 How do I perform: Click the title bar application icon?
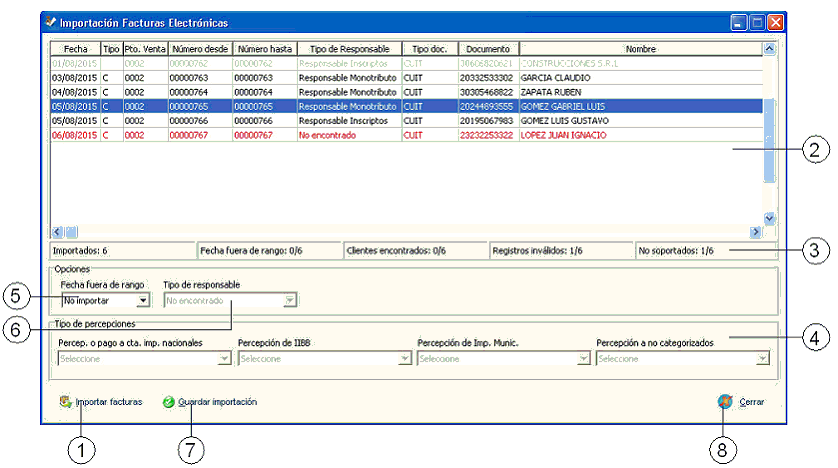[51, 21]
